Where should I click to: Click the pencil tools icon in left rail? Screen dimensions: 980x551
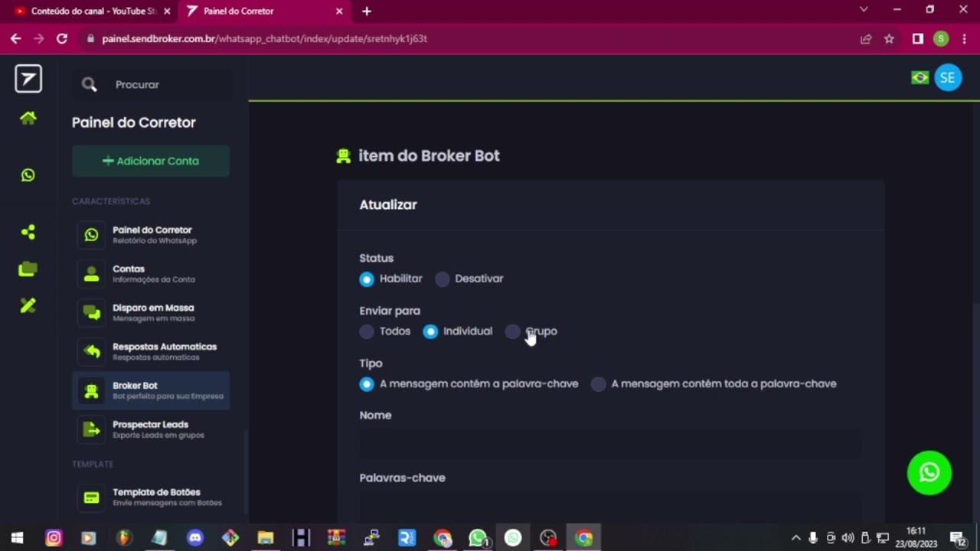(x=28, y=305)
